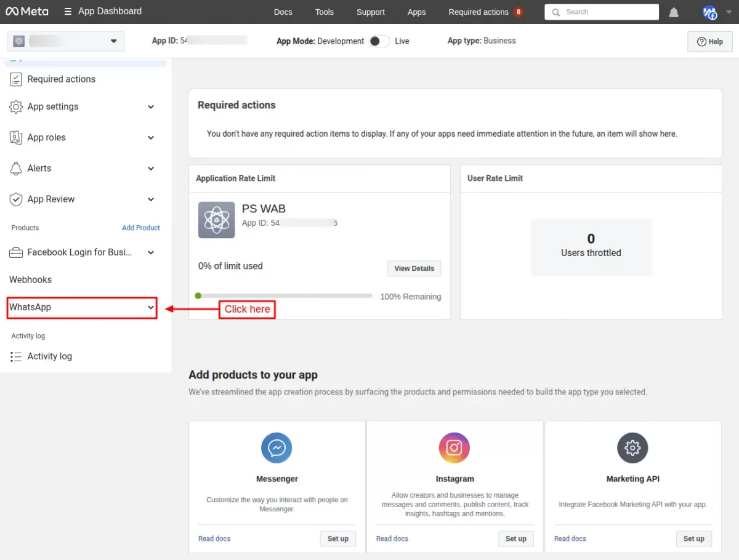Open the app selector dropdown
The height and width of the screenshot is (560, 739).
tap(113, 41)
